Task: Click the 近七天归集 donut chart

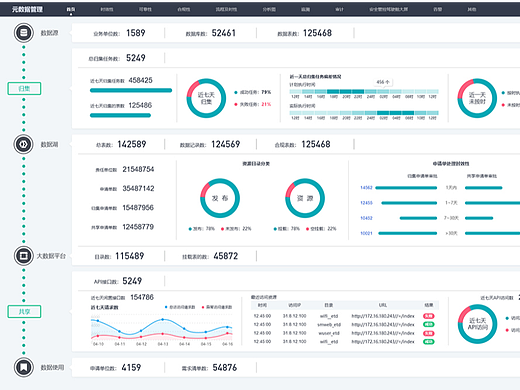Action: point(206,98)
